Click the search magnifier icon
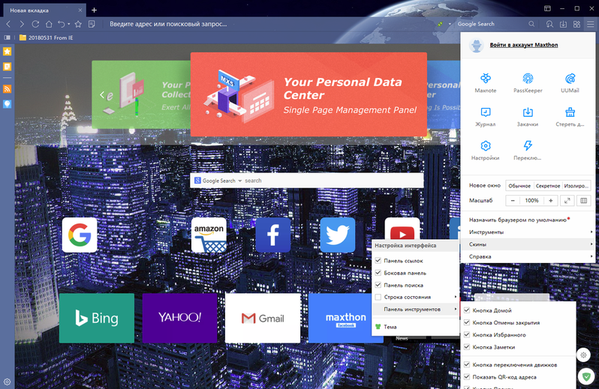This screenshot has height=389, width=599. pyautogui.click(x=531, y=24)
